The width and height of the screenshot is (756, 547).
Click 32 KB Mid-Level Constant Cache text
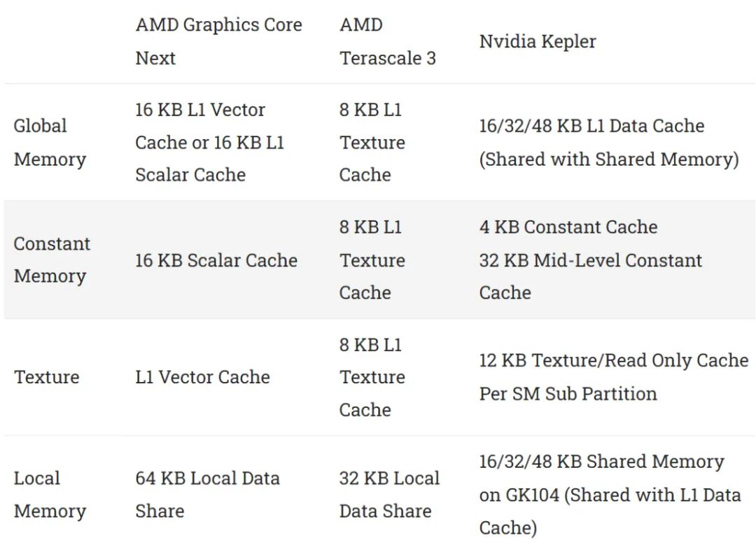click(x=591, y=276)
